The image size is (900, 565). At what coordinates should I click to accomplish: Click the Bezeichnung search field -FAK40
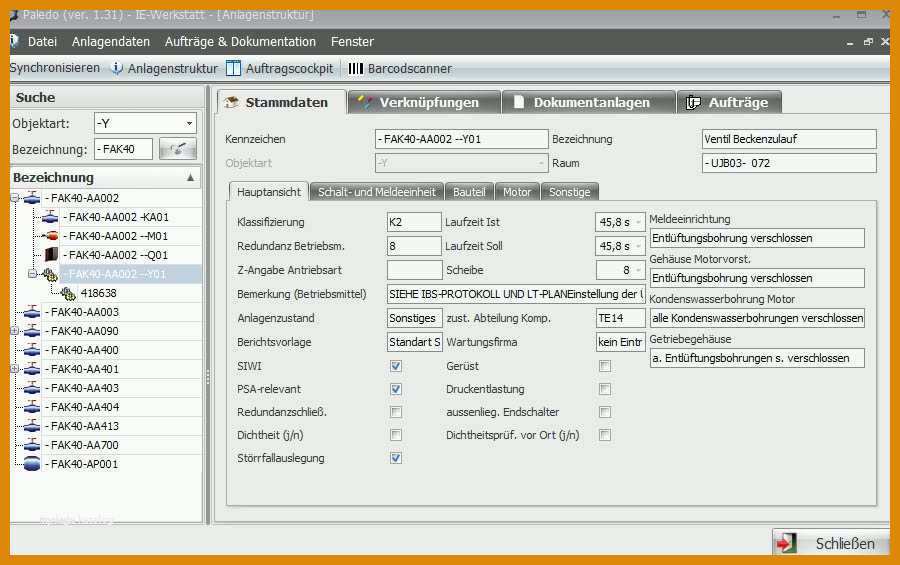click(x=123, y=149)
